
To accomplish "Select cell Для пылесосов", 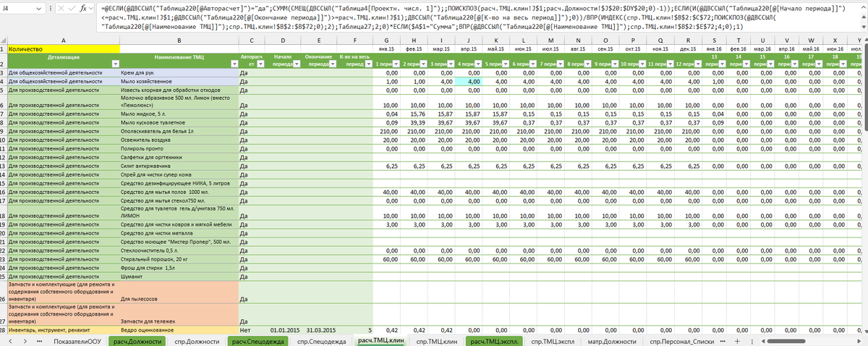I will pyautogui.click(x=179, y=290).
